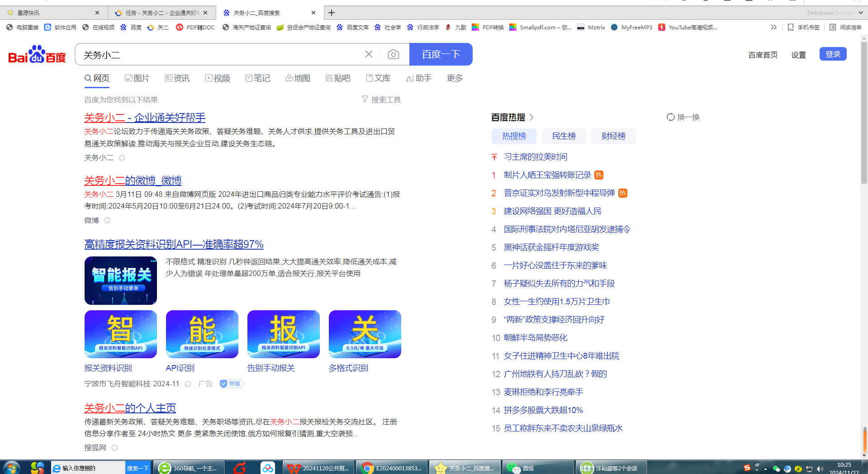Click the 换一换 refresh icon
The image size is (868, 474).
point(671,117)
